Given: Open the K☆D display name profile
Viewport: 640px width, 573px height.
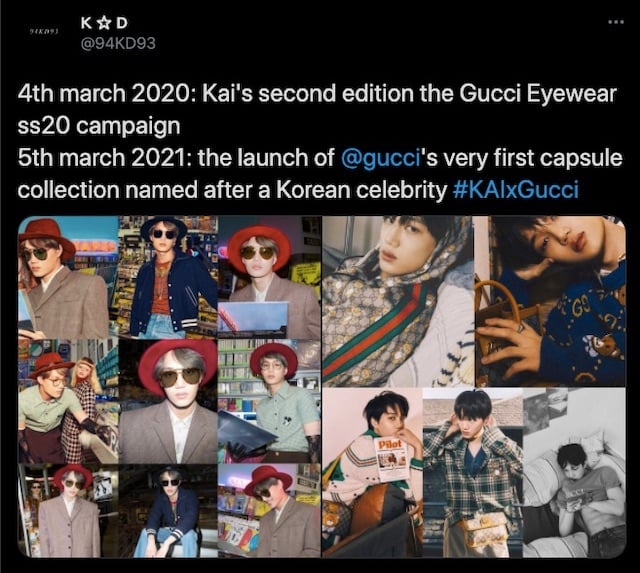Looking at the screenshot, I should [104, 24].
